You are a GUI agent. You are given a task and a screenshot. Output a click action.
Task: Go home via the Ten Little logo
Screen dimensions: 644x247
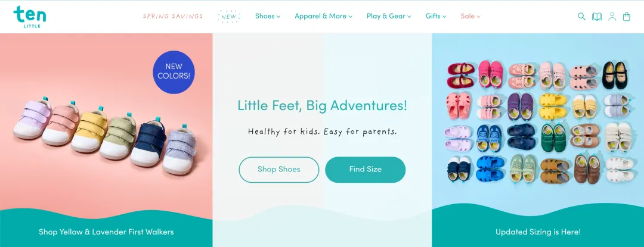[x=30, y=17]
